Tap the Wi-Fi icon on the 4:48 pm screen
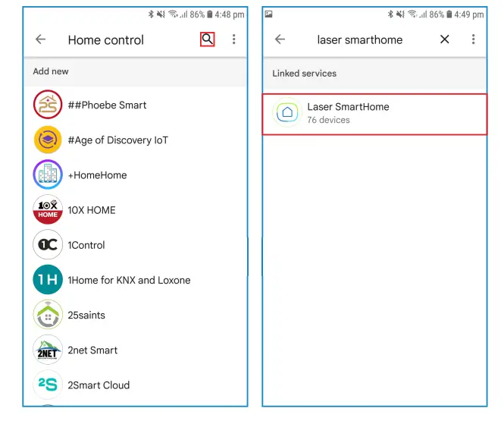 pyautogui.click(x=174, y=14)
